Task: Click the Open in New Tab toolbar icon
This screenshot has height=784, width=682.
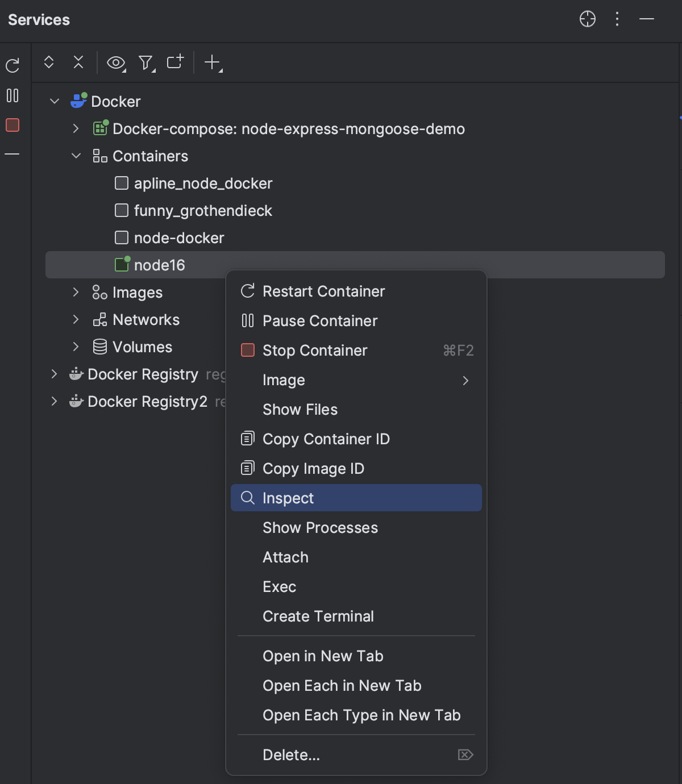Action: click(x=175, y=63)
